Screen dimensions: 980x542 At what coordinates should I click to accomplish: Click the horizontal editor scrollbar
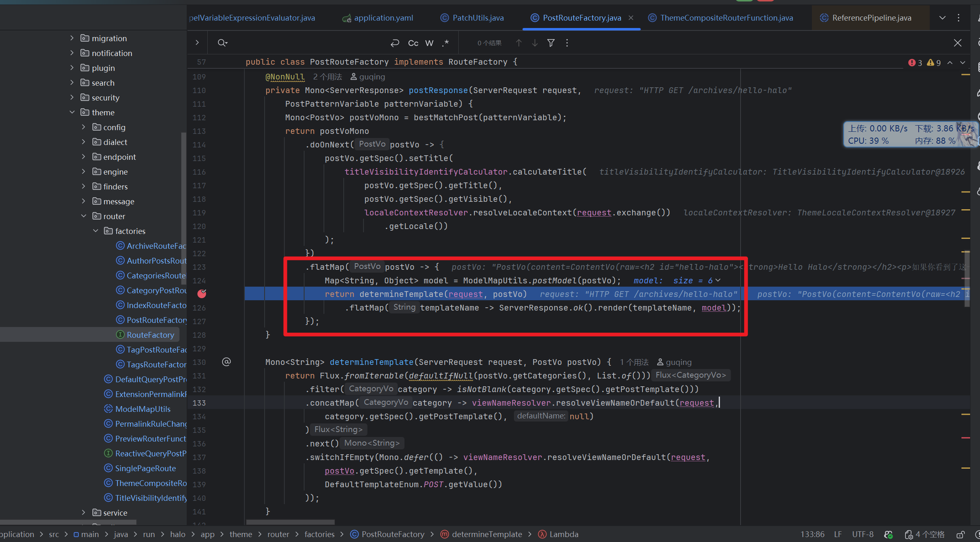(x=290, y=522)
